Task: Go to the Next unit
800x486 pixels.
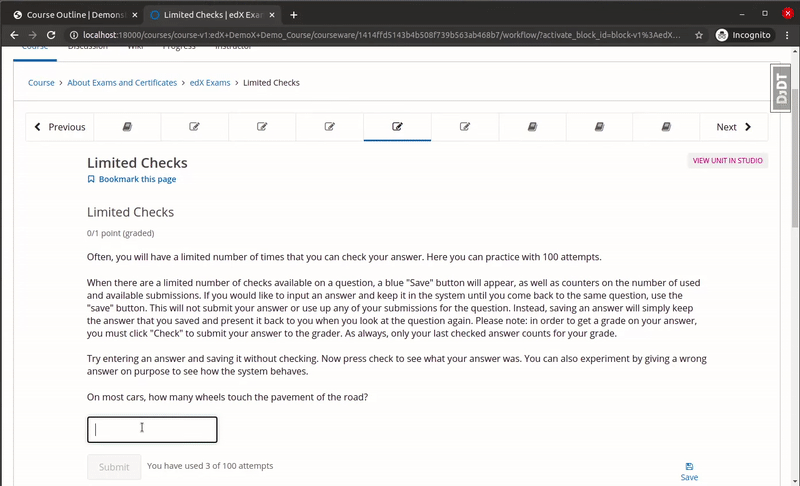Action: click(734, 127)
